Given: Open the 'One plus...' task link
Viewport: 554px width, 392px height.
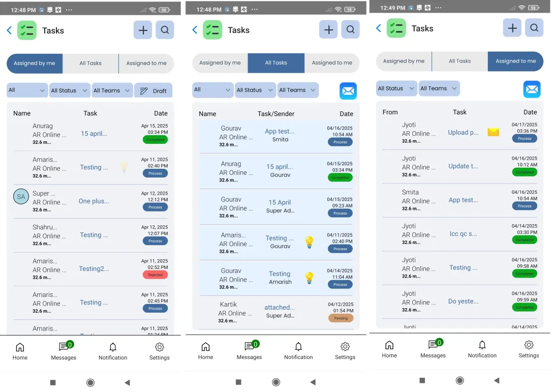Looking at the screenshot, I should pyautogui.click(x=94, y=201).
